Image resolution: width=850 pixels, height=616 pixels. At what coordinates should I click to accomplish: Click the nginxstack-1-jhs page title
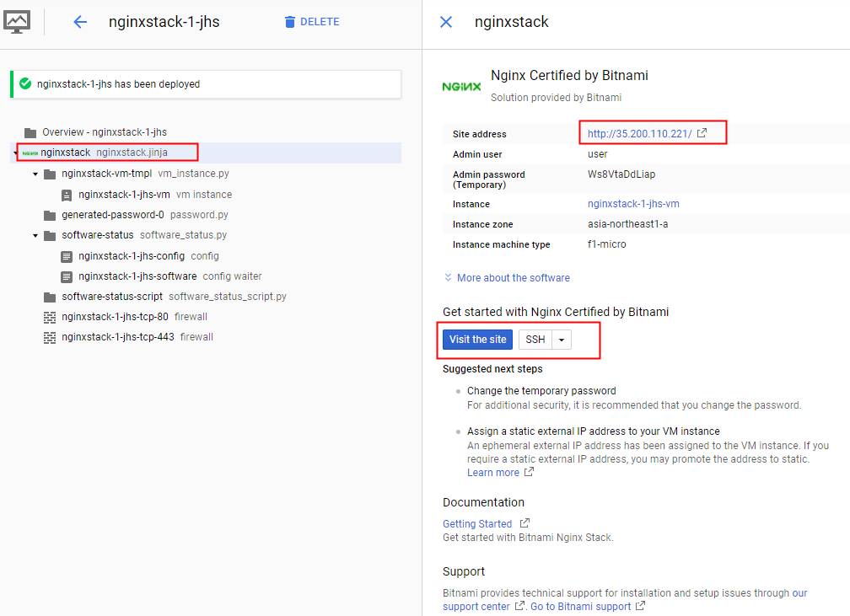[164, 22]
